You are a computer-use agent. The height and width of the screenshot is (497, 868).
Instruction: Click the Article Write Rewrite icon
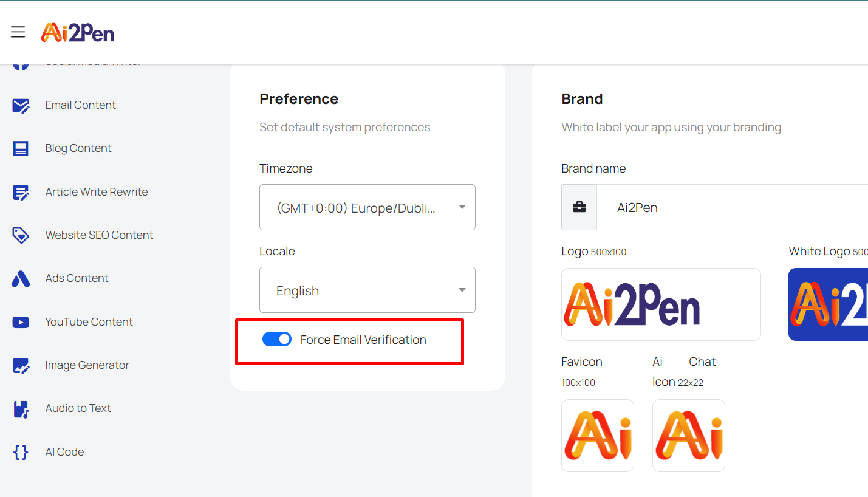coord(21,193)
